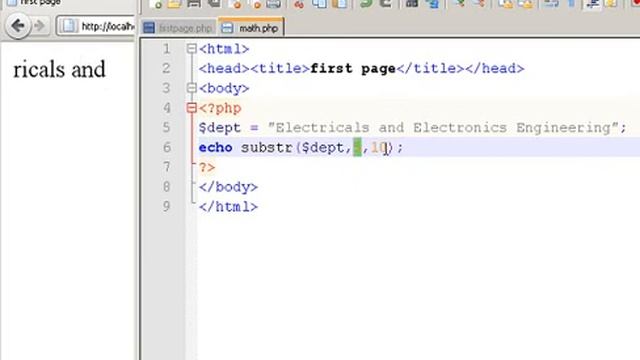Focus the browser localhost address field
Viewport: 640px width, 360px height.
[96, 27]
